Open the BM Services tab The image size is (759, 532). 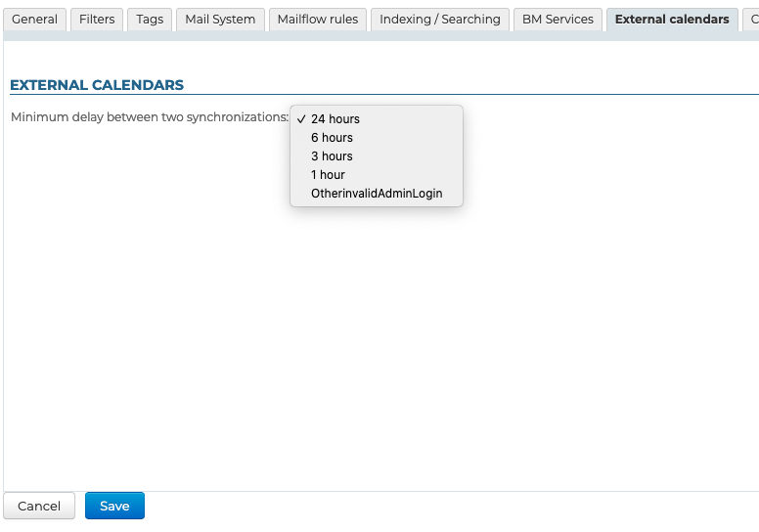click(558, 20)
